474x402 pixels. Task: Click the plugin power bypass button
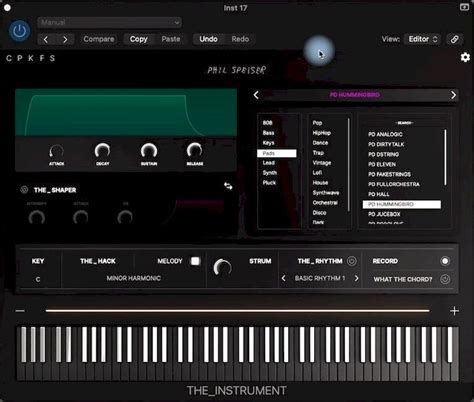(20, 31)
